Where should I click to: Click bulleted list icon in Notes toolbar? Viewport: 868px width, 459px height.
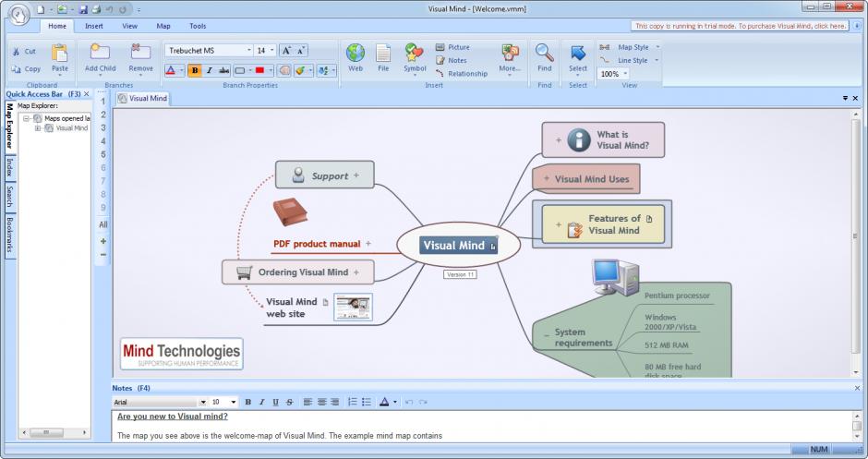[x=366, y=402]
